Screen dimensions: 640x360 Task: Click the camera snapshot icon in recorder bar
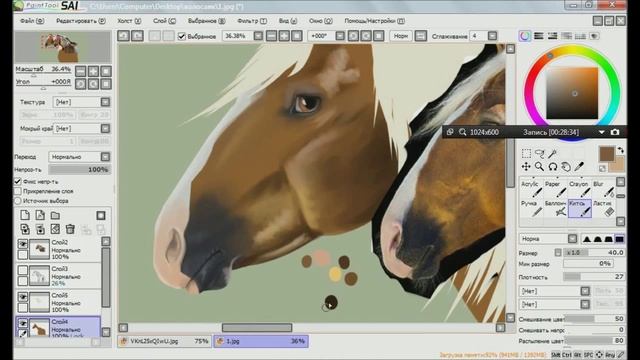(615, 132)
